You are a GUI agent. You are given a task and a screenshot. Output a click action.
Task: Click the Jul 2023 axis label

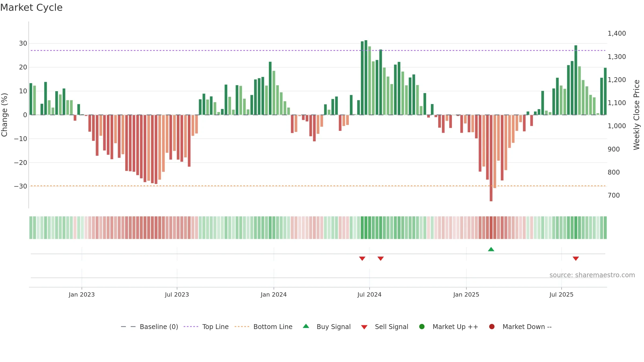[177, 294]
